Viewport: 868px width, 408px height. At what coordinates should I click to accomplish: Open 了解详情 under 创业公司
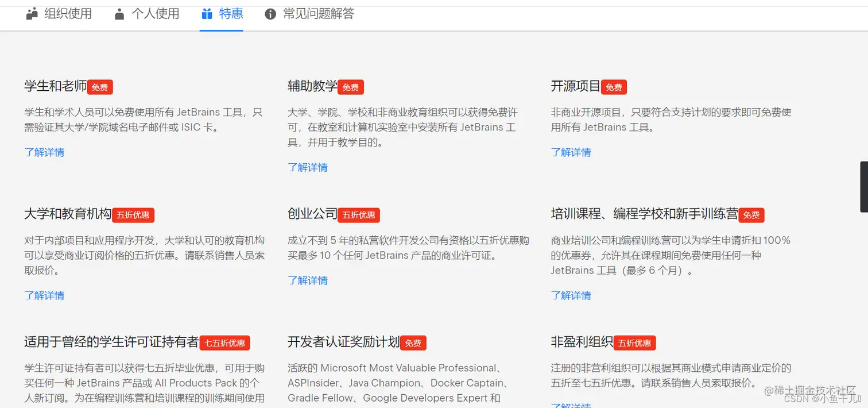[308, 280]
